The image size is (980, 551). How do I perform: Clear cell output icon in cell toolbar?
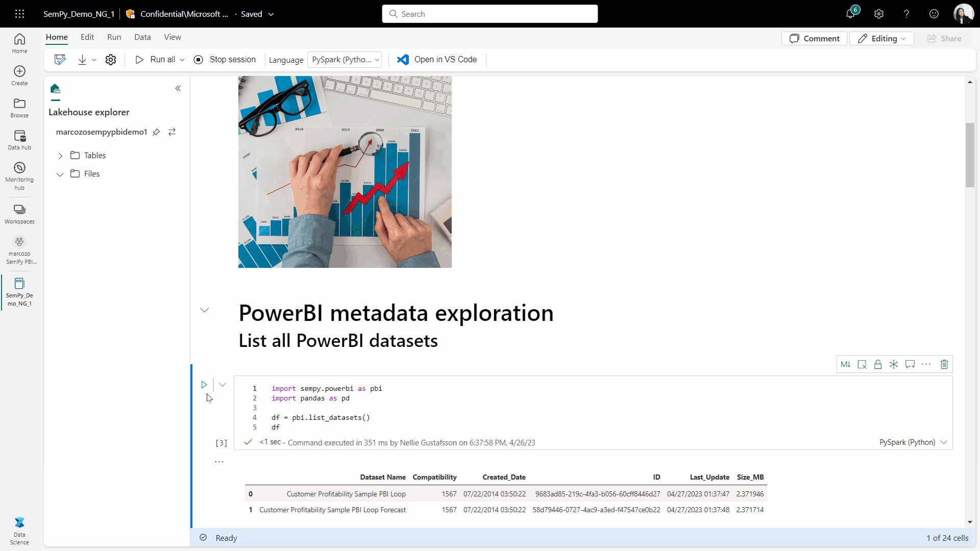click(x=862, y=364)
